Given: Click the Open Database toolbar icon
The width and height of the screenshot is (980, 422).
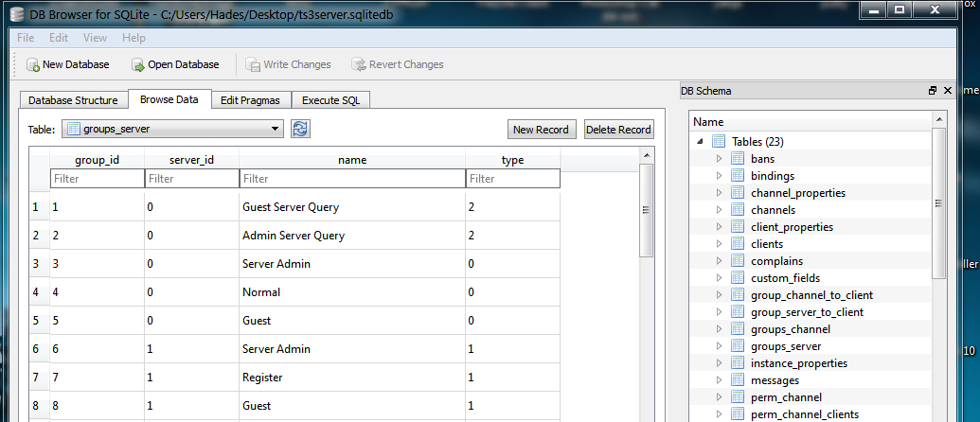Looking at the screenshot, I should 138,64.
